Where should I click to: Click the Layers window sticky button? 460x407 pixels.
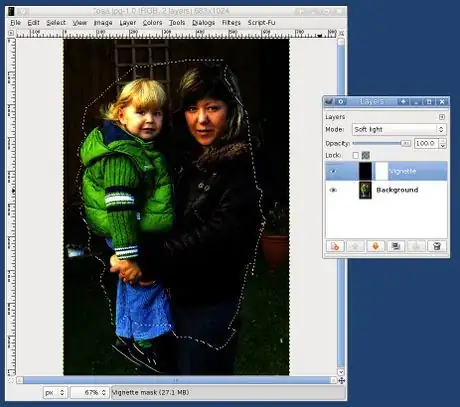tap(341, 101)
